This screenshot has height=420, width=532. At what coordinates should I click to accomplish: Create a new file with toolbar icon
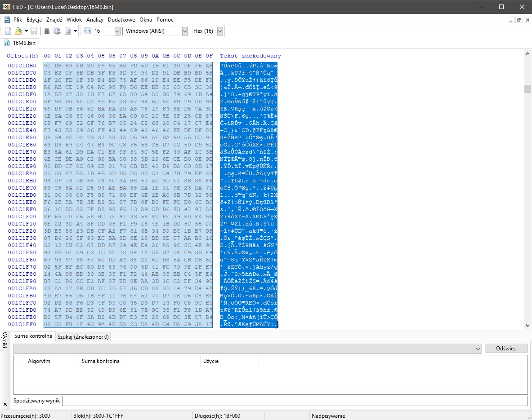(x=8, y=31)
